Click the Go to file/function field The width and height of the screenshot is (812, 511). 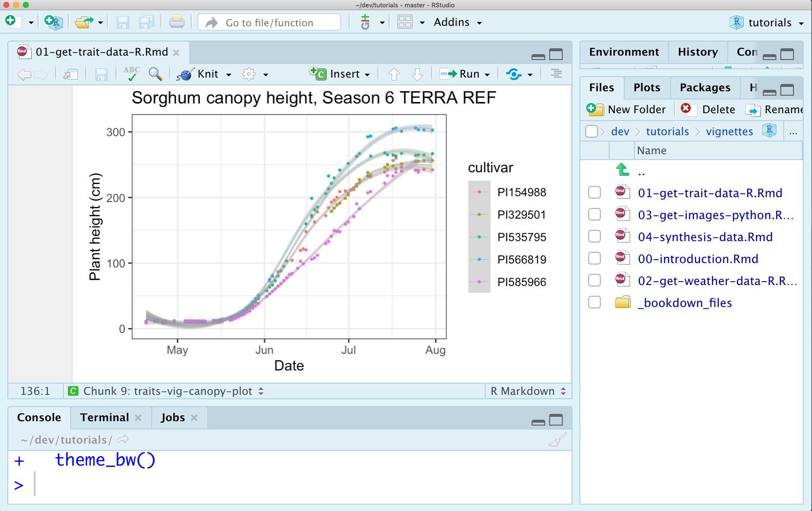(x=269, y=22)
